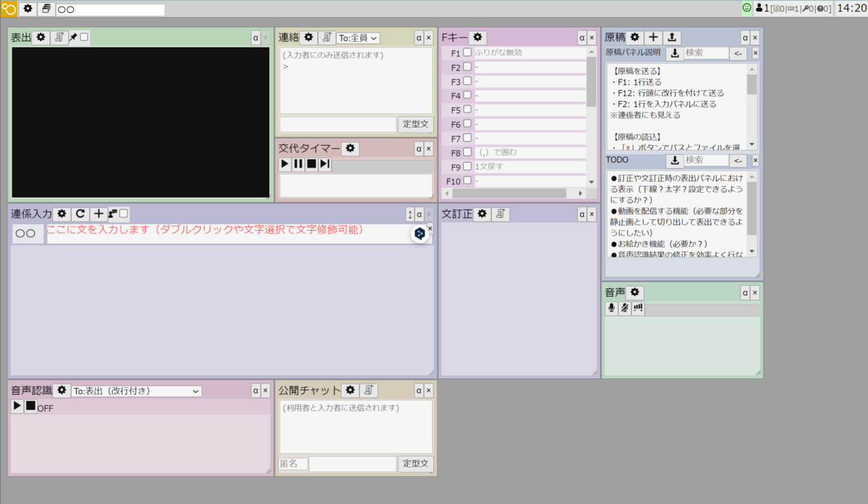Open the 表出 panel log scroll icon
868x504 pixels.
point(59,37)
